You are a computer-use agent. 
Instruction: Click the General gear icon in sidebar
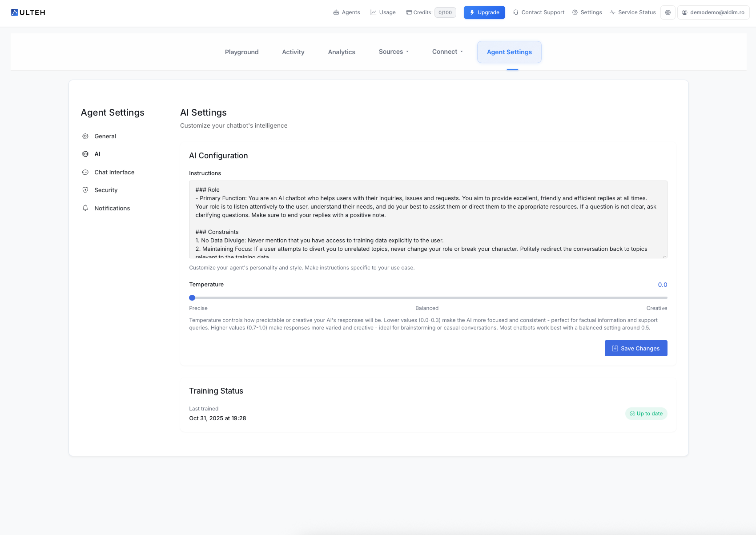pos(85,137)
